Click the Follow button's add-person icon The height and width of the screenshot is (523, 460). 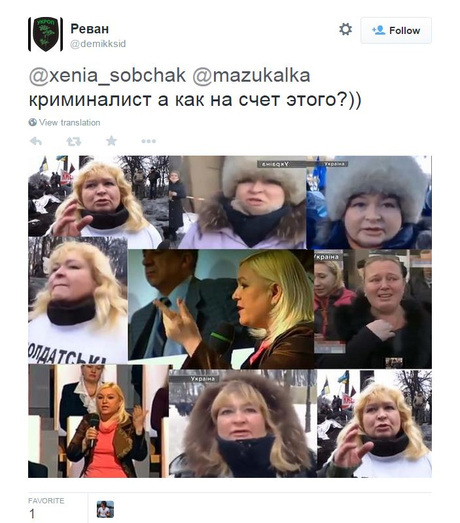(378, 30)
